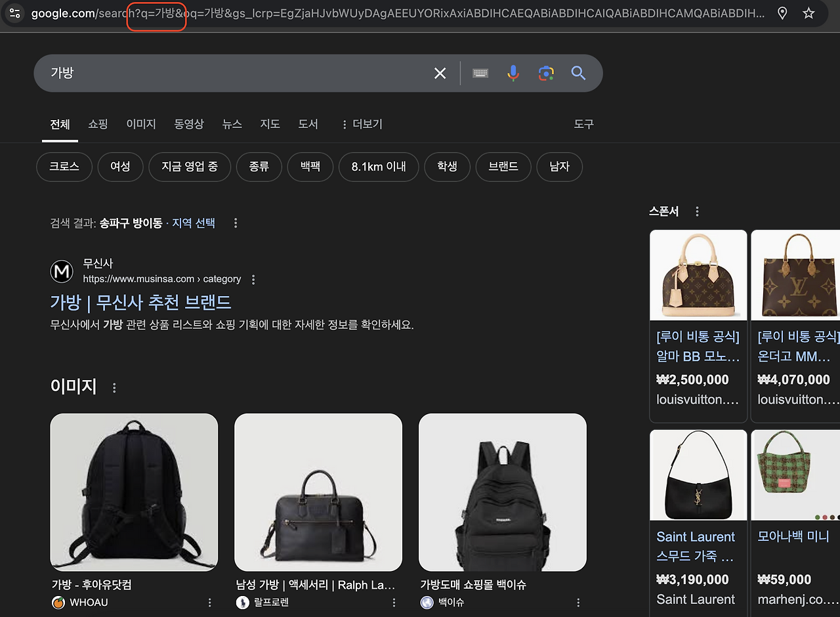This screenshot has width=840, height=617.
Task: Open Google Lens image search
Action: point(545,73)
